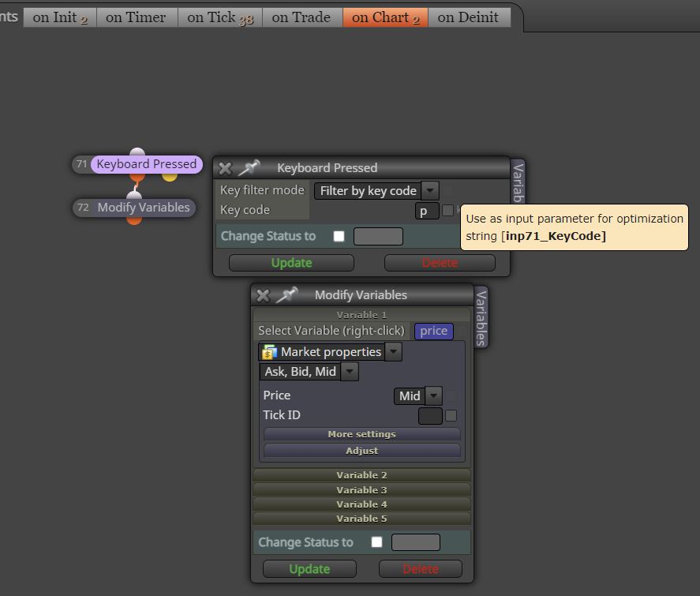The image size is (700, 596).
Task: Enable Change Status to in Keyboard Pressed
Action: coord(339,236)
